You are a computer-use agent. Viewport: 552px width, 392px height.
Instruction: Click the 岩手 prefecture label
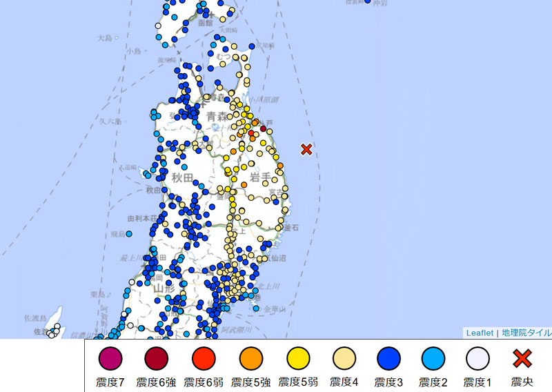coord(261,177)
